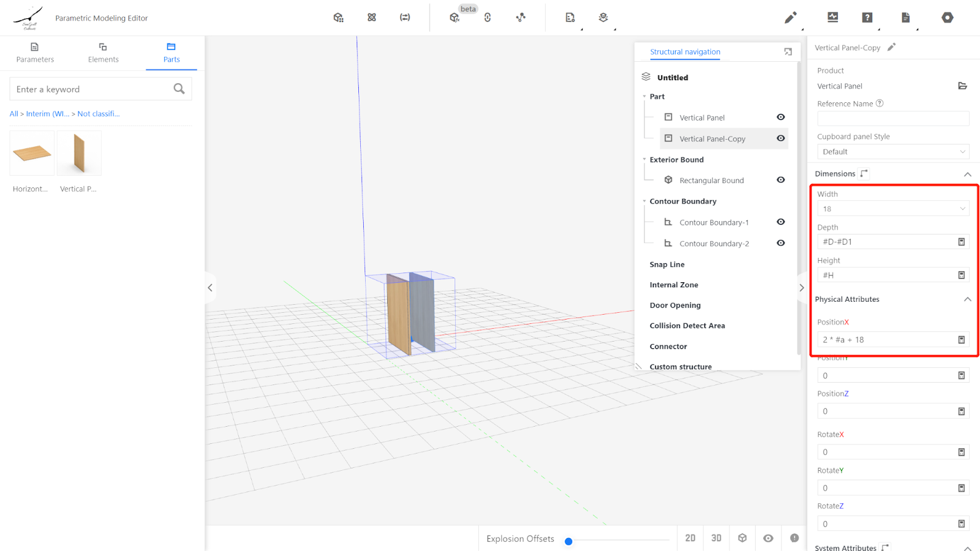The height and width of the screenshot is (551, 980).
Task: Hide the Vertical Panel part
Action: point(780,117)
